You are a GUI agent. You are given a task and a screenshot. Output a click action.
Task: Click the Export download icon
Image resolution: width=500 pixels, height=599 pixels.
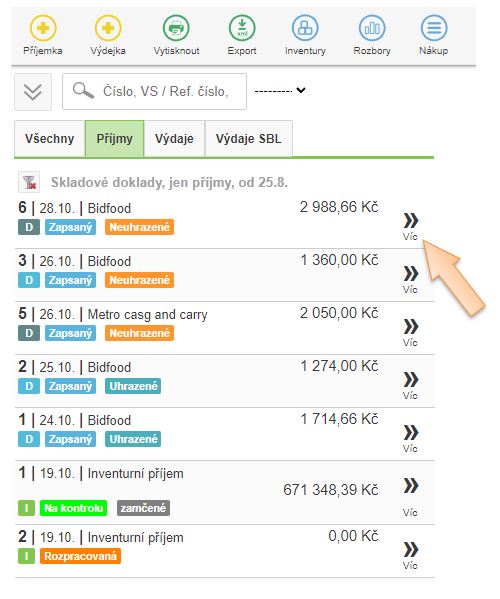(242, 28)
